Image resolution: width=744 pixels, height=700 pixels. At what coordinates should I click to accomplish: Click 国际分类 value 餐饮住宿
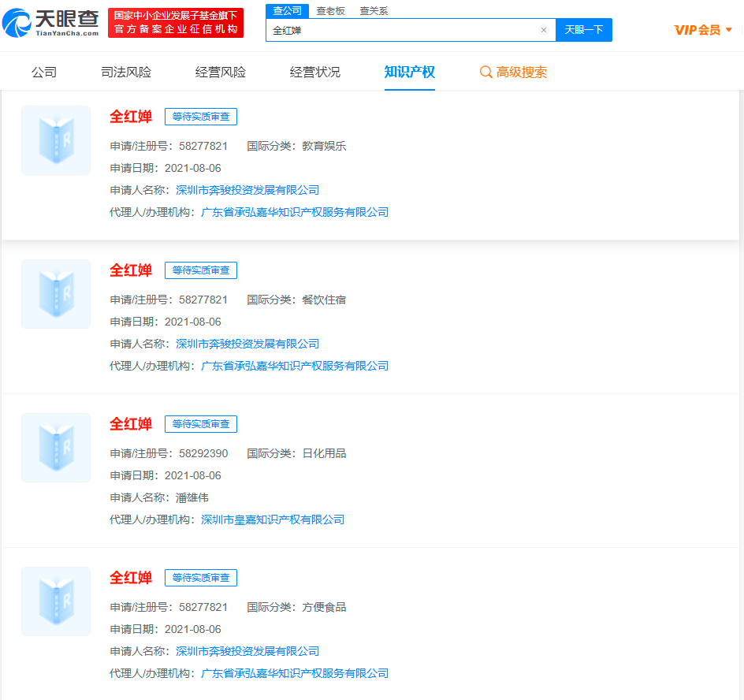[x=324, y=300]
